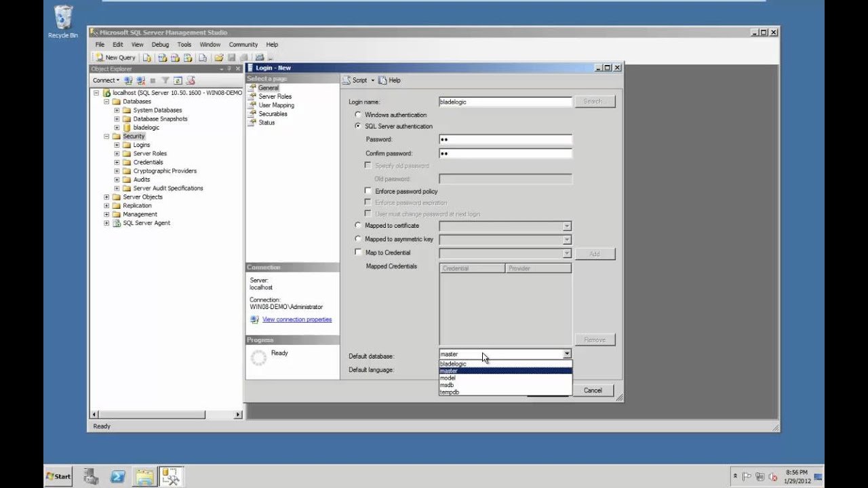Open the Tools menu
Image resolution: width=868 pixels, height=488 pixels.
click(x=184, y=45)
